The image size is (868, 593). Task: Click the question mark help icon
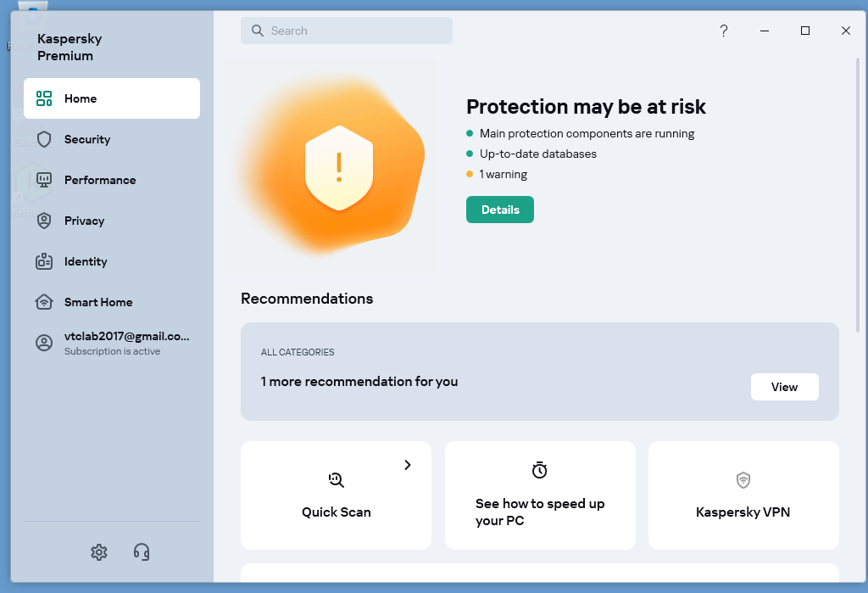[724, 31]
